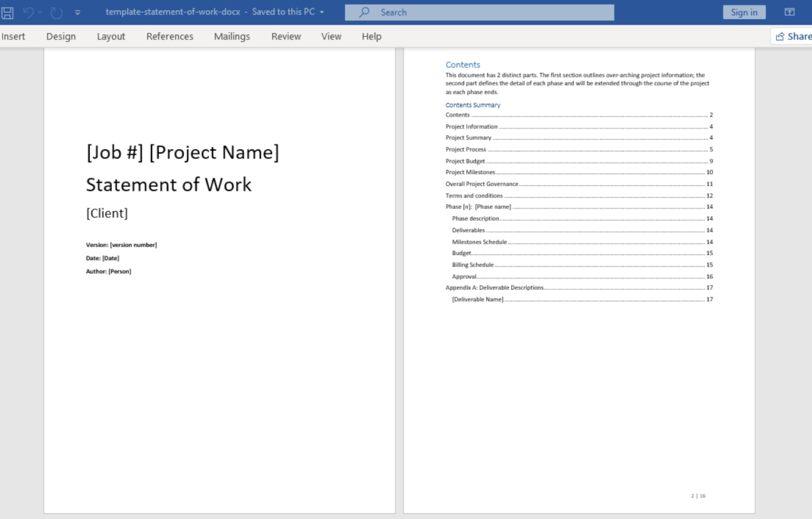Click the magnifier icon in Search
Screen dimensions: 812x519
364,12
